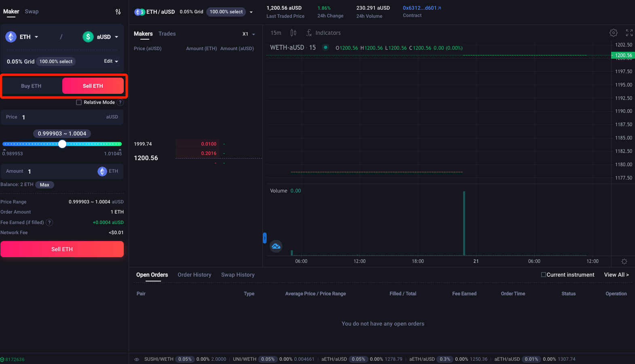Click the price range slider handle

[62, 144]
